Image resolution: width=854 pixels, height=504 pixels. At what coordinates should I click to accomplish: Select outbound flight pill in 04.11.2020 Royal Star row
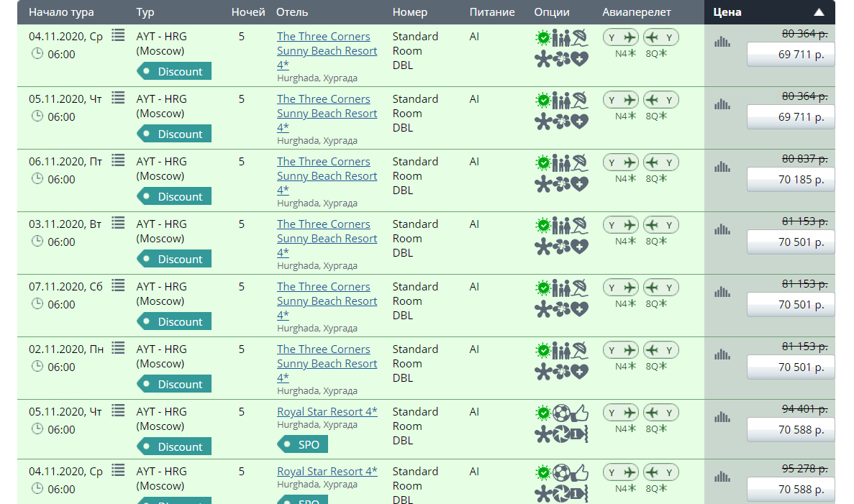click(620, 472)
